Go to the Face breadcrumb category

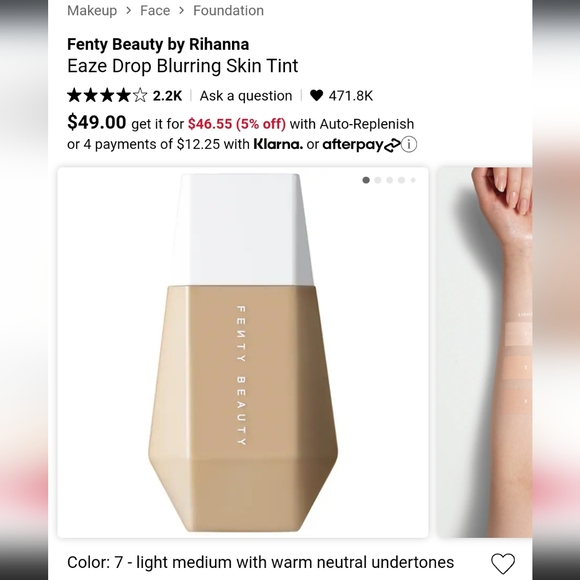(155, 10)
